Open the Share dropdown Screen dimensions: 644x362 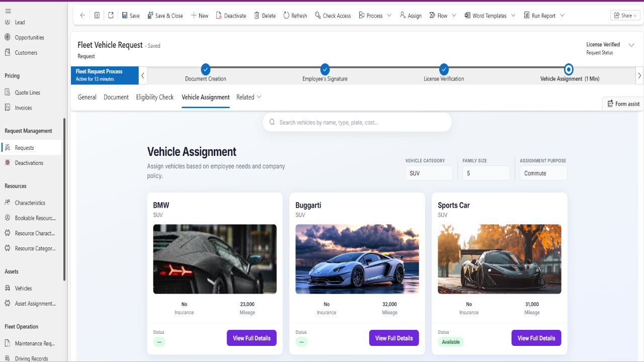[625, 16]
